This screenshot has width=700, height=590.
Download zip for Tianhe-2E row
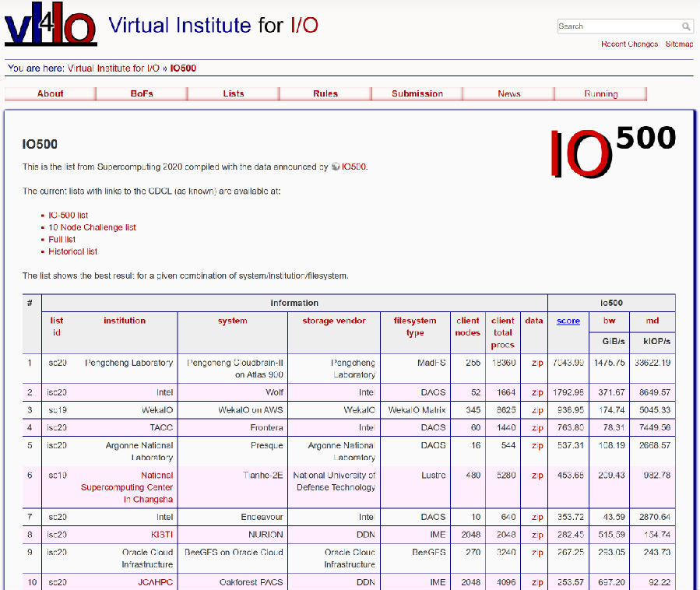[x=537, y=476]
